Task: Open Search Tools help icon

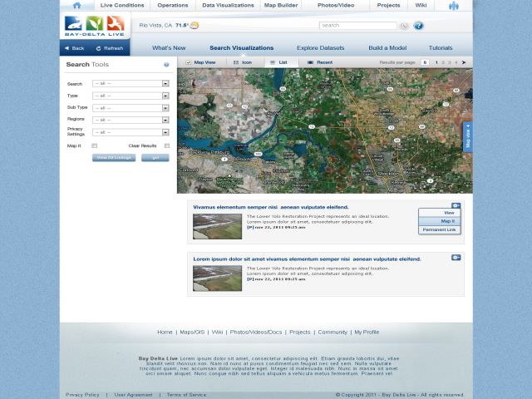Action: pos(166,65)
